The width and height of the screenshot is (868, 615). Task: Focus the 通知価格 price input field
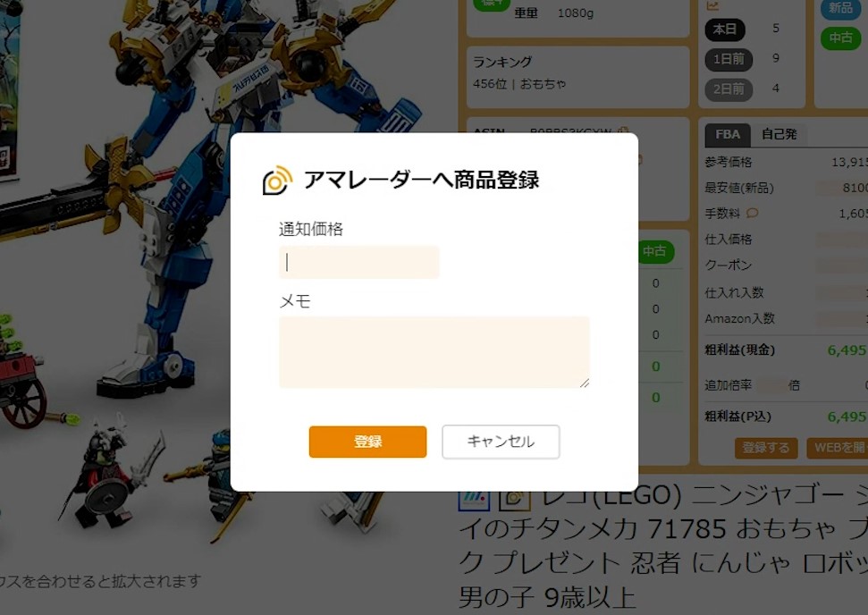pyautogui.click(x=358, y=263)
